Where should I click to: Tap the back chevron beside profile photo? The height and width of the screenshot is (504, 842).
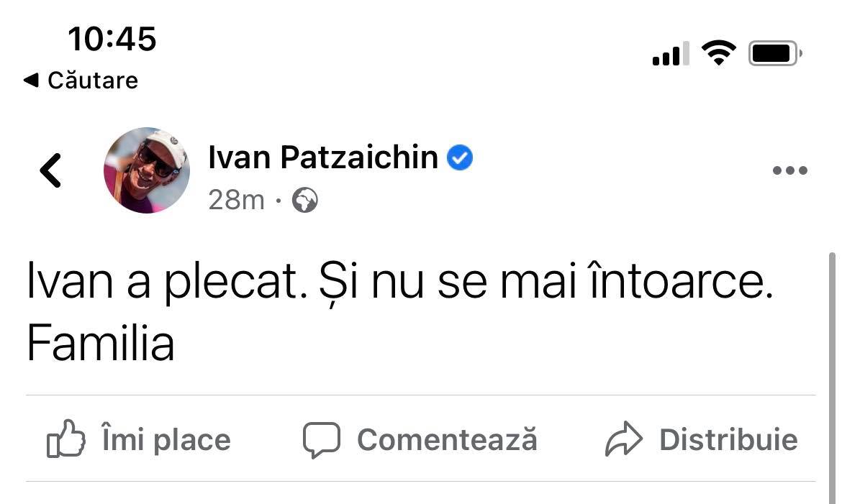(x=50, y=171)
